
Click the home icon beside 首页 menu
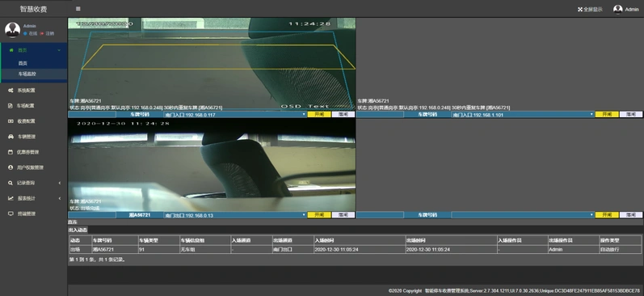click(11, 50)
